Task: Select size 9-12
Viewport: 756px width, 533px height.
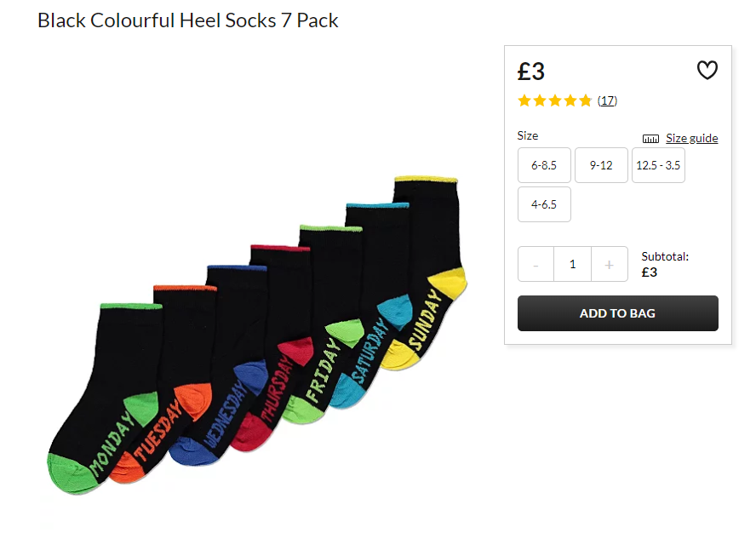Action: (x=601, y=165)
